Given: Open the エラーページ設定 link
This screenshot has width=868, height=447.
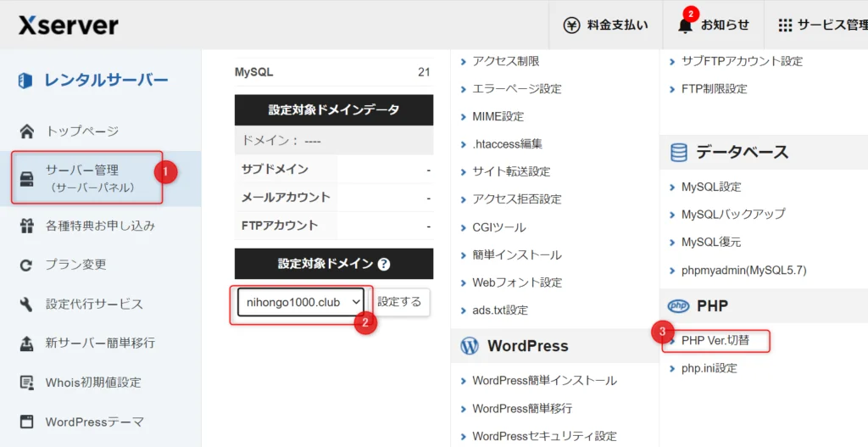Looking at the screenshot, I should click(516, 88).
